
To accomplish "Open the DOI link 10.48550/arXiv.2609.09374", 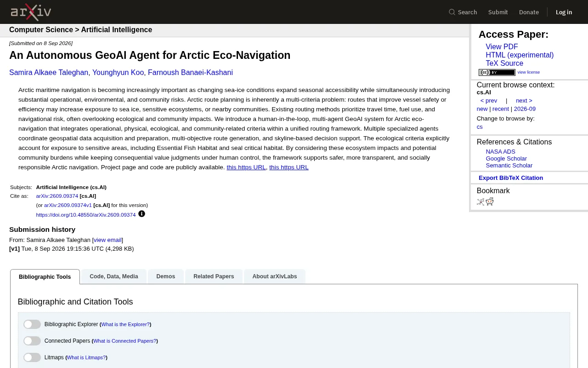I will 86,215.
